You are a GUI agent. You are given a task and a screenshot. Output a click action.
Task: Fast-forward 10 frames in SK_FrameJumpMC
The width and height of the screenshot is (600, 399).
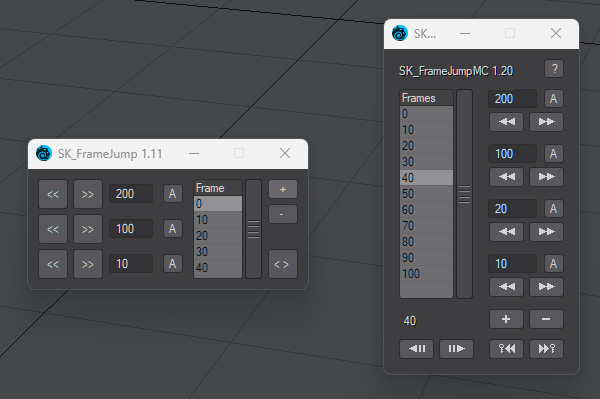[546, 287]
